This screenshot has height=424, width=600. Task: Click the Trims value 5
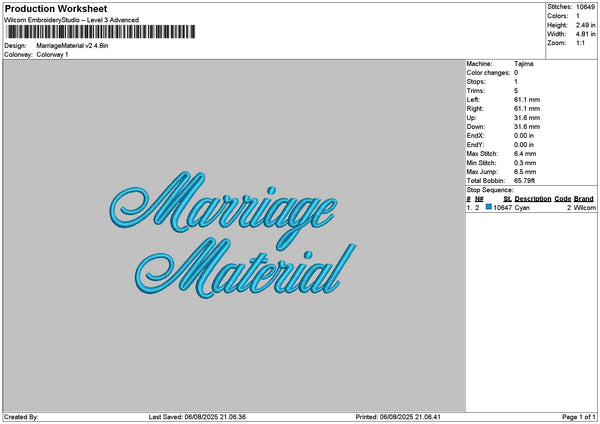[x=516, y=91]
